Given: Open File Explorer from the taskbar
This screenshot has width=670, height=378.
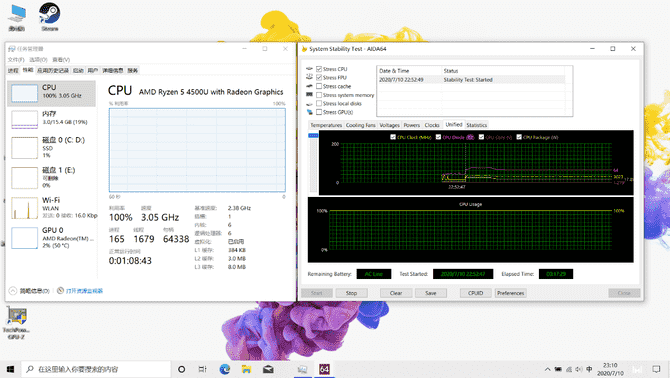Looking at the screenshot, I should 246,369.
